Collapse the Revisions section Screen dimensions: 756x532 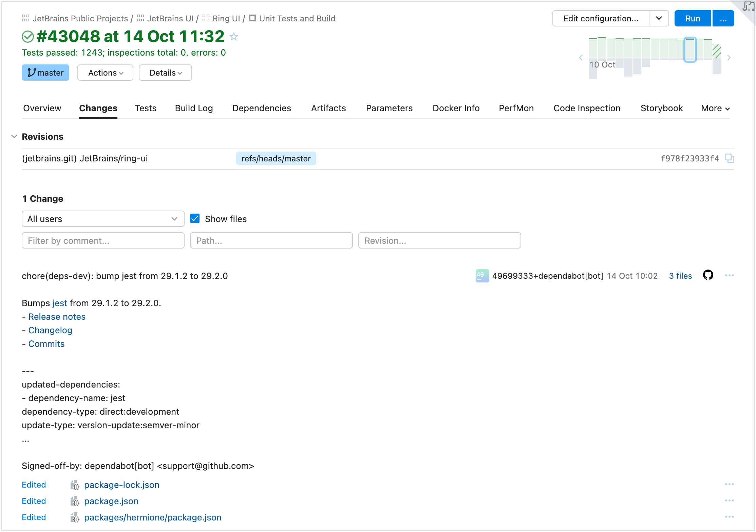pyautogui.click(x=14, y=136)
